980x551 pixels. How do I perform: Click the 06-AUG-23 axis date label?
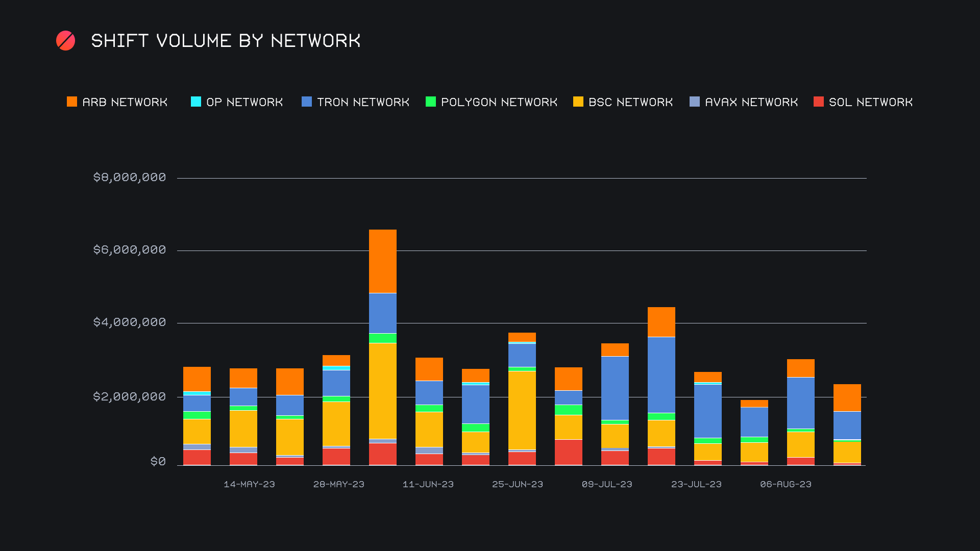click(786, 484)
